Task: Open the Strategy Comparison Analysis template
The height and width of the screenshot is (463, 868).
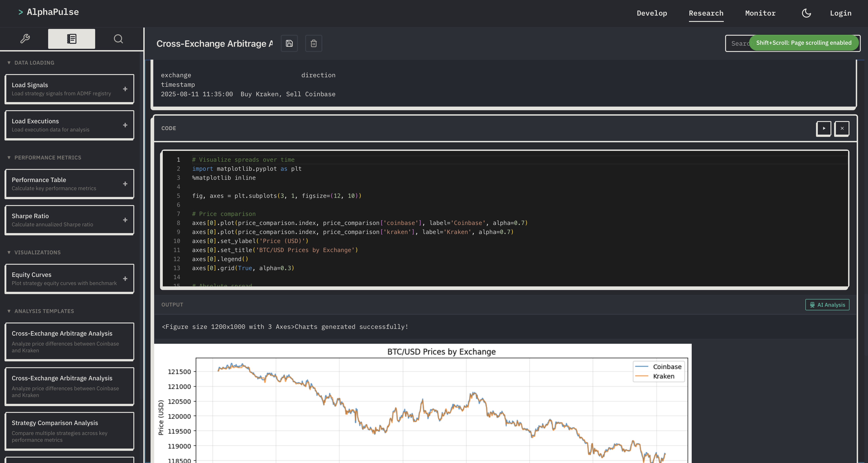Action: click(69, 431)
